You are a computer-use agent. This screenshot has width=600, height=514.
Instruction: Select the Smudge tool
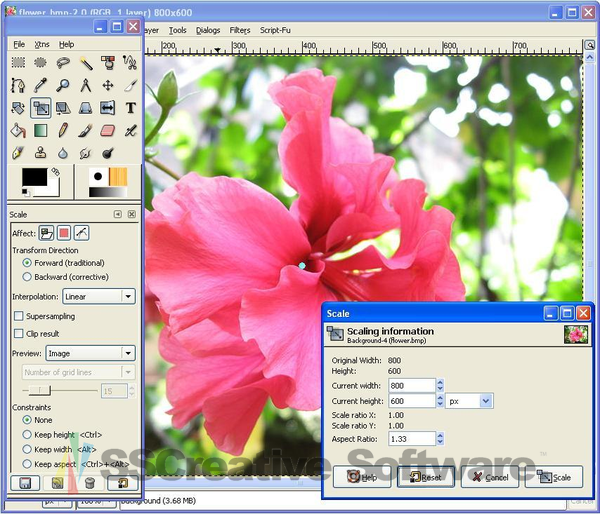click(86, 153)
